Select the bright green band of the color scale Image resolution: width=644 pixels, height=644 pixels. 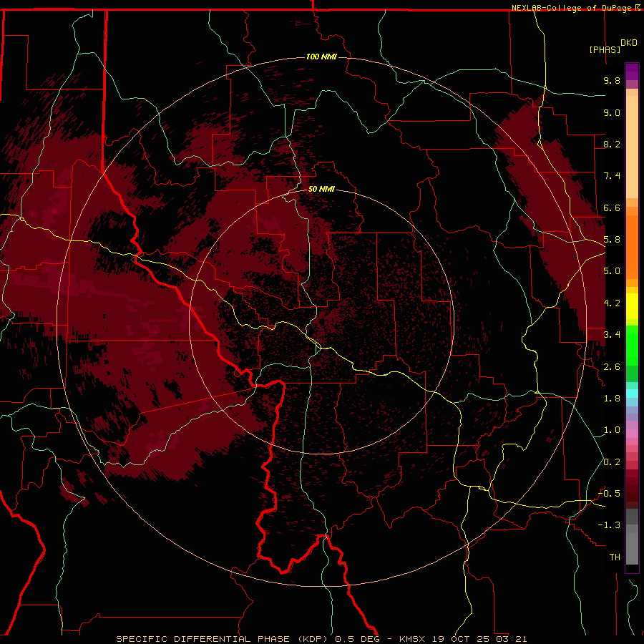click(x=632, y=346)
